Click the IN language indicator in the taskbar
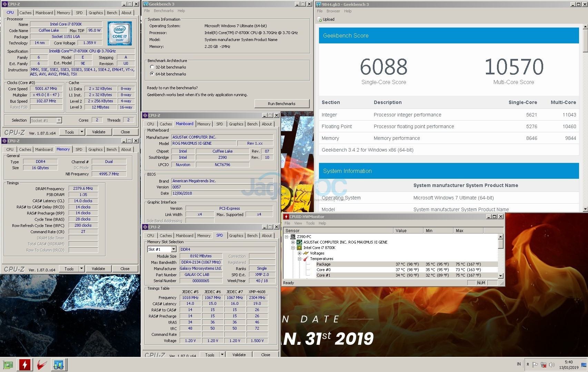The height and width of the screenshot is (372, 588). 519,364
